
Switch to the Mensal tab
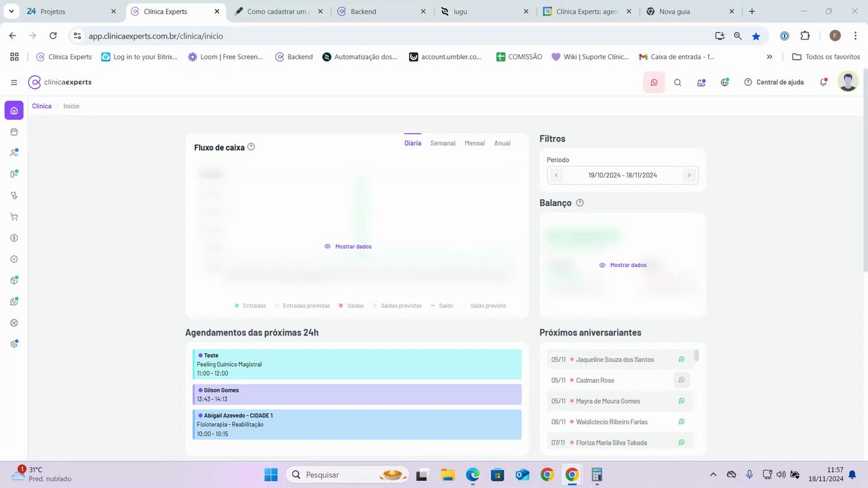pos(475,143)
